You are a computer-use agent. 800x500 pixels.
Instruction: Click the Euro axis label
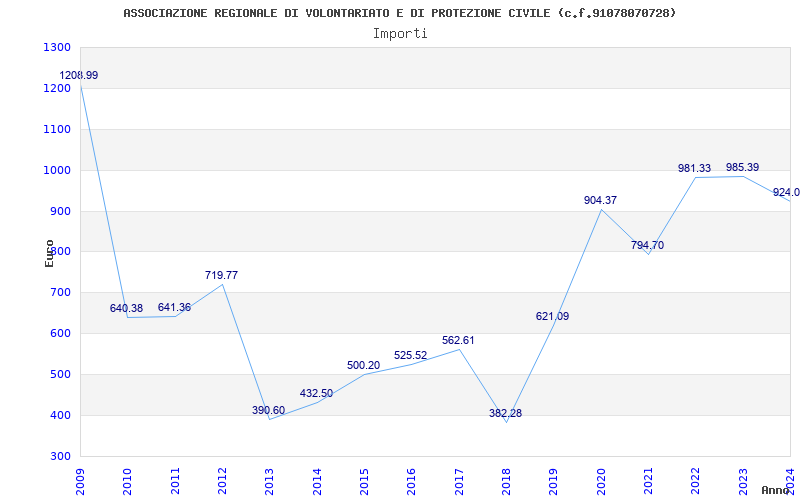[x=49, y=253]
